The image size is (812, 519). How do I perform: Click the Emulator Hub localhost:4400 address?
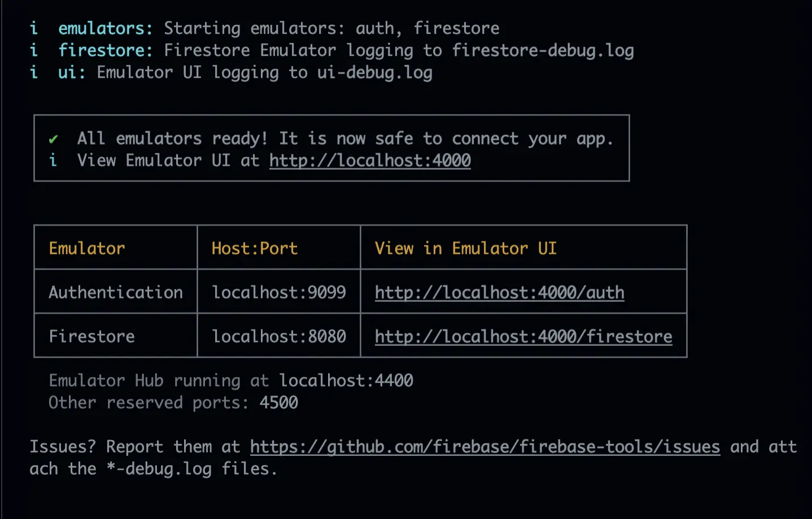coord(346,381)
